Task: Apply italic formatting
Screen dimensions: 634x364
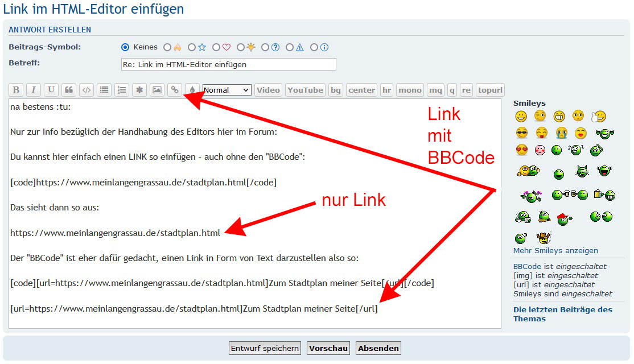Action: (x=34, y=90)
